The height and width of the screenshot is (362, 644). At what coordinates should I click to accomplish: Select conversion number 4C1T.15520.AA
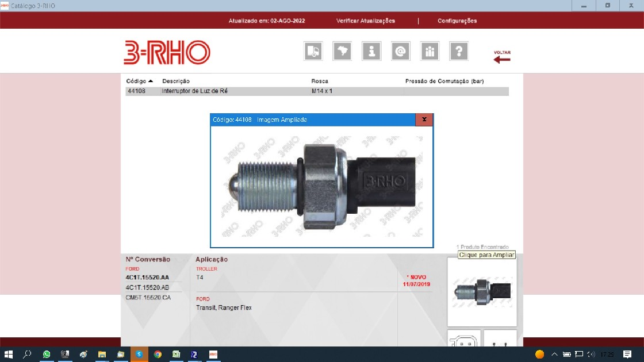click(147, 277)
